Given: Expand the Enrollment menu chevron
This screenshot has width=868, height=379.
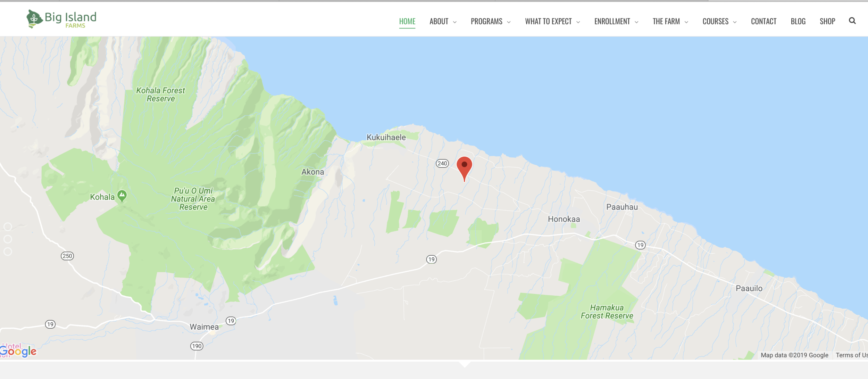Looking at the screenshot, I should 636,22.
